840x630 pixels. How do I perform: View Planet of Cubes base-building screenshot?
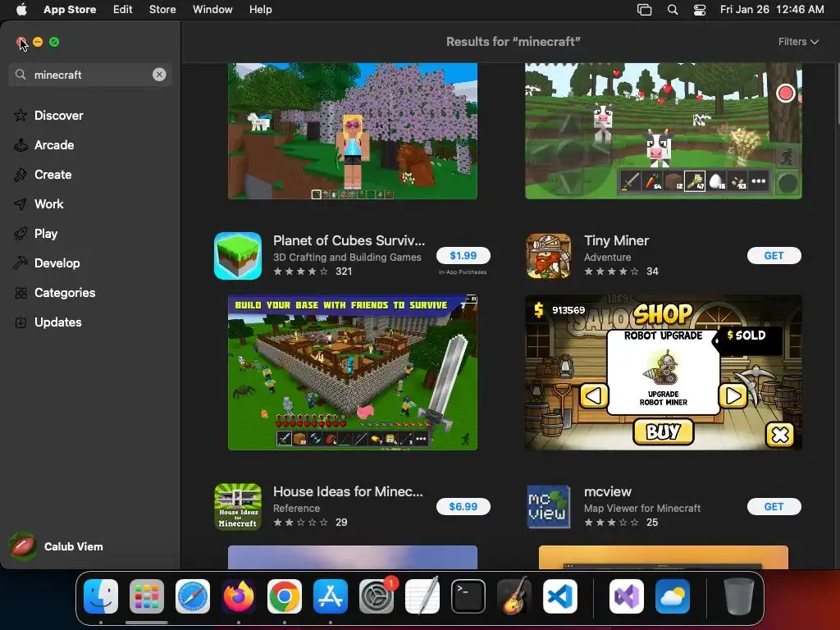(x=353, y=372)
